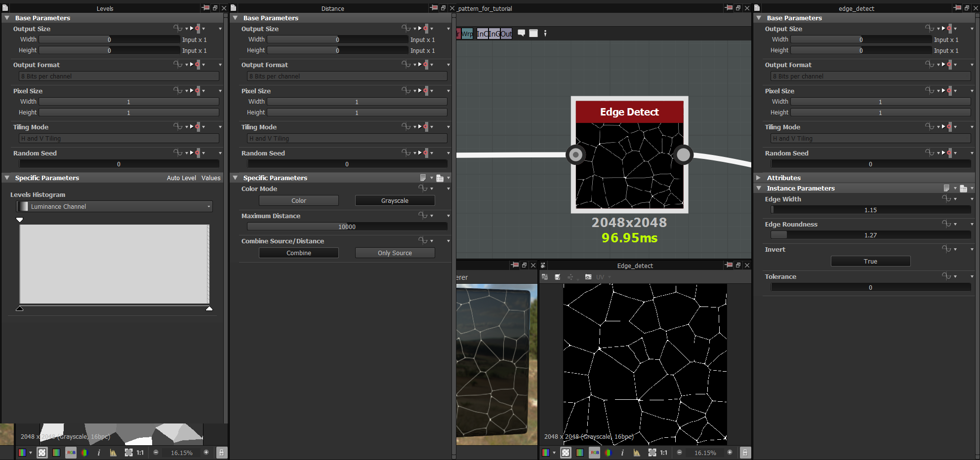Click Tolerance value field
Viewport: 980px width, 460px height.
point(871,287)
